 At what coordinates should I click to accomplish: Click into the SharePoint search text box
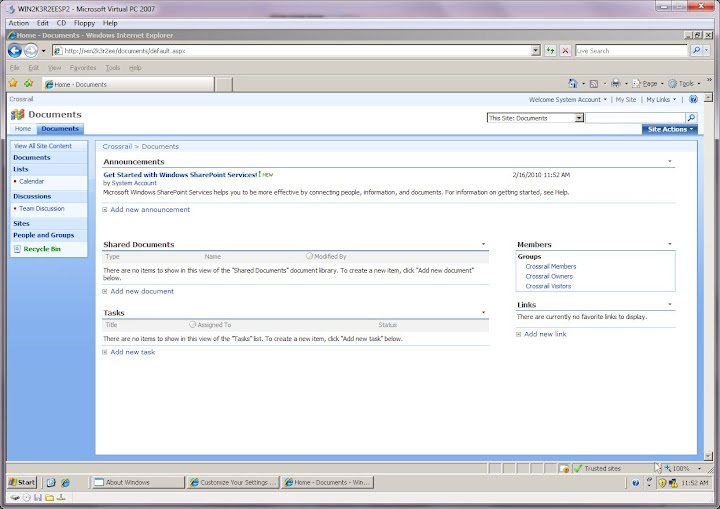click(636, 118)
